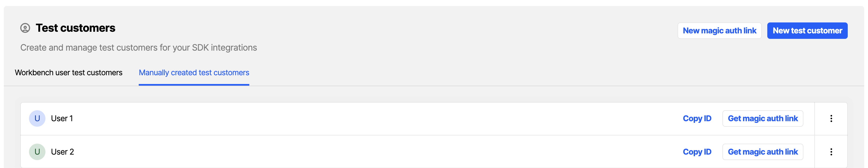This screenshot has height=168, width=868.
Task: Create a New test customer
Action: 807,31
